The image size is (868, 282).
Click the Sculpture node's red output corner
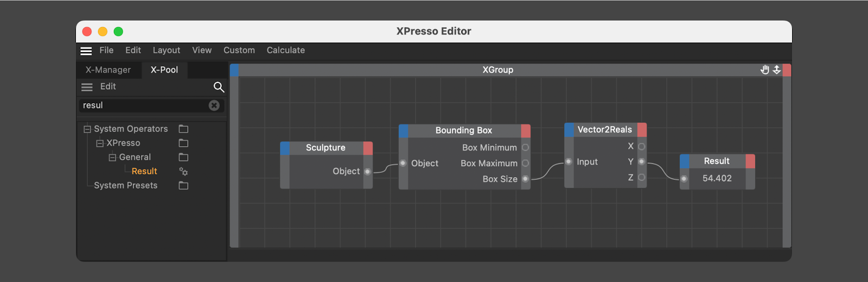coord(368,148)
